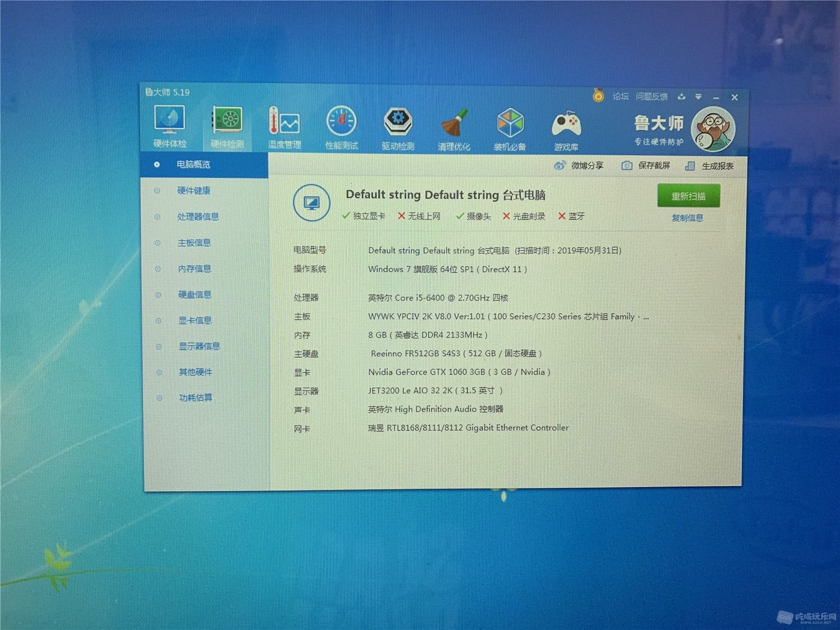Click the 复制信息 copy info link

tap(687, 218)
